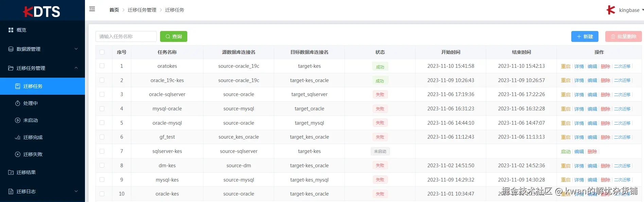
Task: Click 编辑 for sqlserver-kes task
Action: tap(579, 152)
